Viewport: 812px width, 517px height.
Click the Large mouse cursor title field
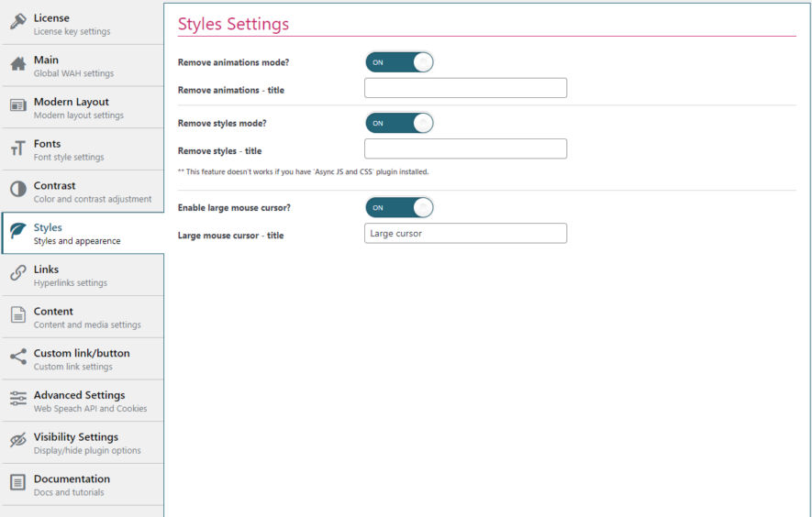coord(465,234)
